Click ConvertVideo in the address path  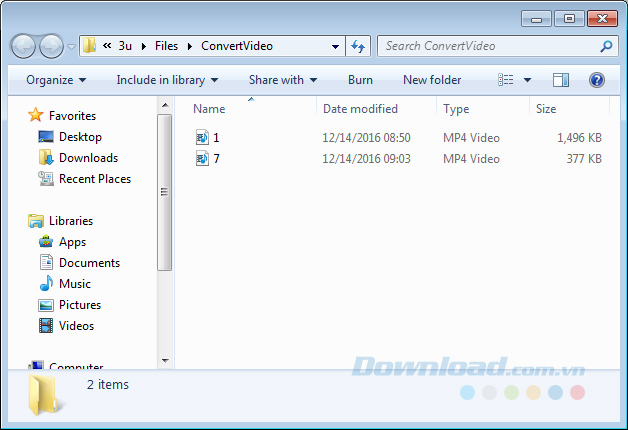(237, 46)
